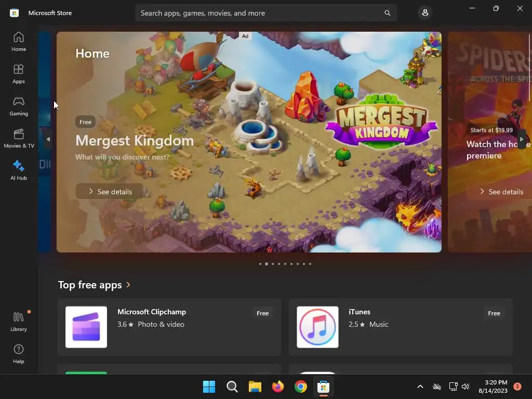Open Movies & TV section
This screenshot has height=399, width=532.
tap(19, 138)
